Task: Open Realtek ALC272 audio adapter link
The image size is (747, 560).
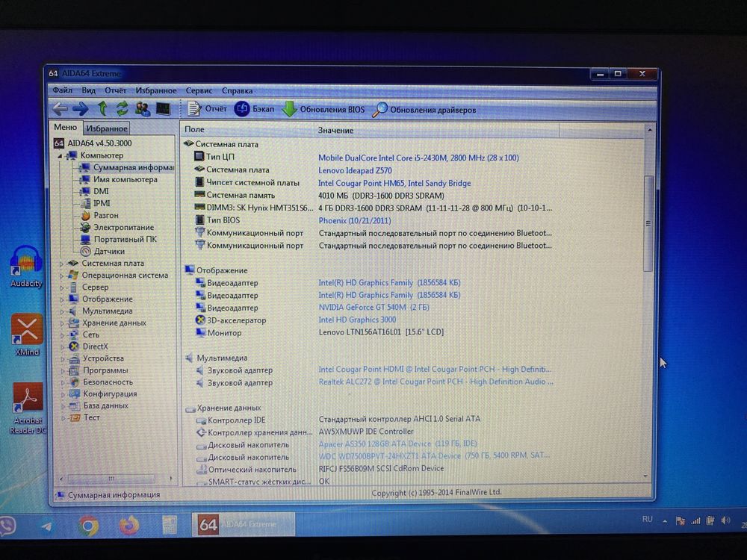Action: [436, 382]
